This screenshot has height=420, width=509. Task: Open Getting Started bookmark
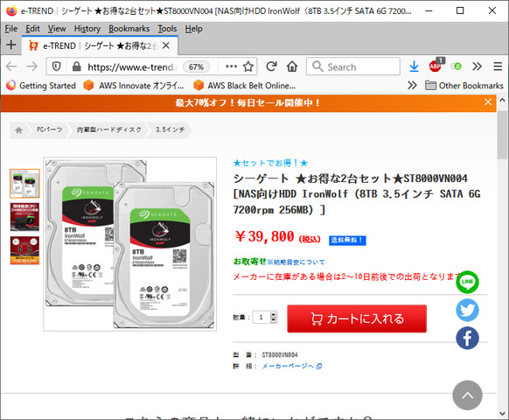[41, 86]
